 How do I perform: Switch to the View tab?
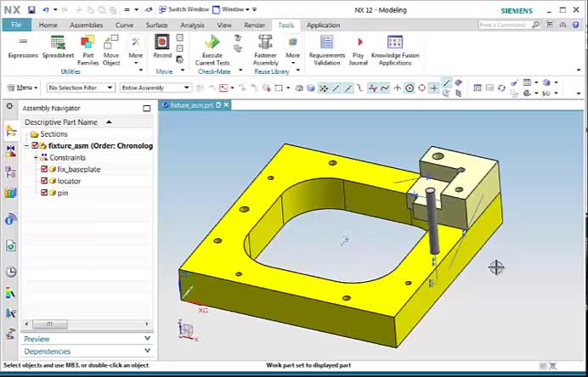click(224, 25)
